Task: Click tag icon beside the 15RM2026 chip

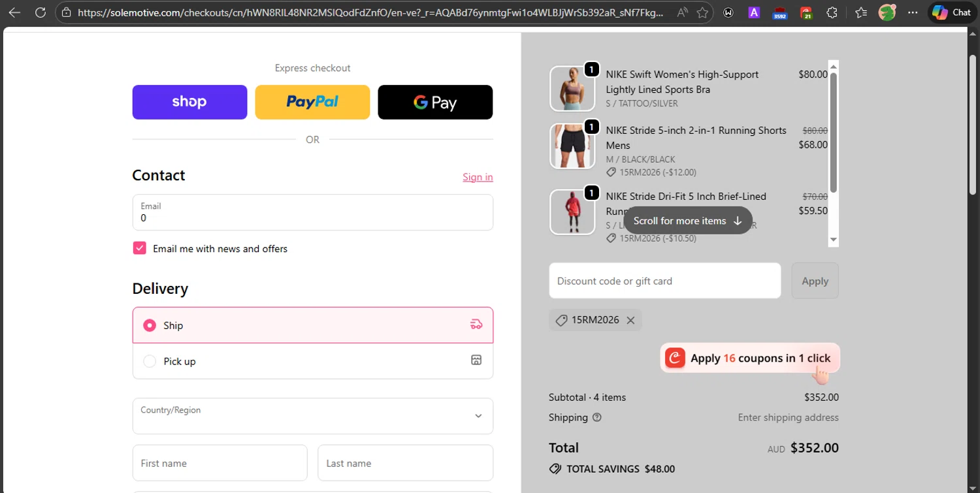Action: click(x=561, y=320)
